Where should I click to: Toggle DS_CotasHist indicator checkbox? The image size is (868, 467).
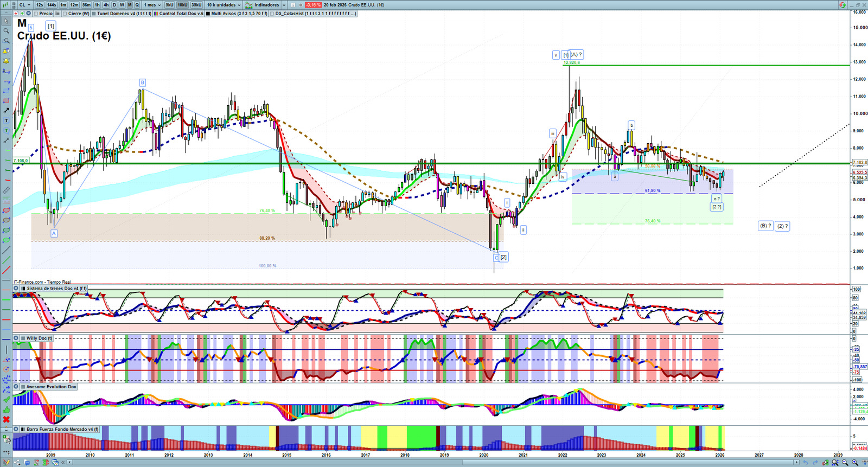point(272,14)
